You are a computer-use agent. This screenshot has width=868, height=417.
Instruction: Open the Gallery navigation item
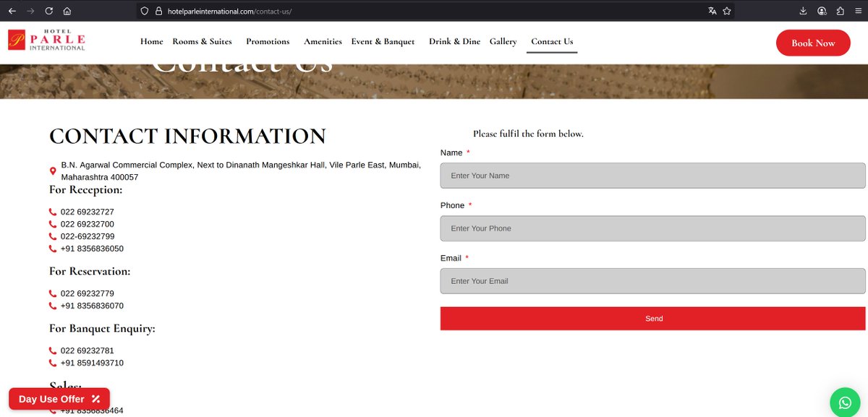[503, 42]
